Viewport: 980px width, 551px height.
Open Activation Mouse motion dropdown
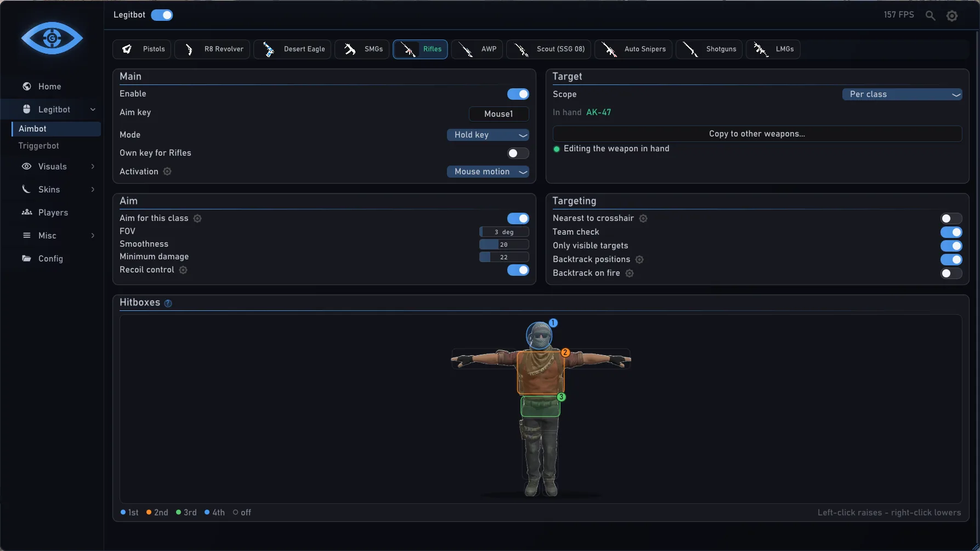coord(488,172)
